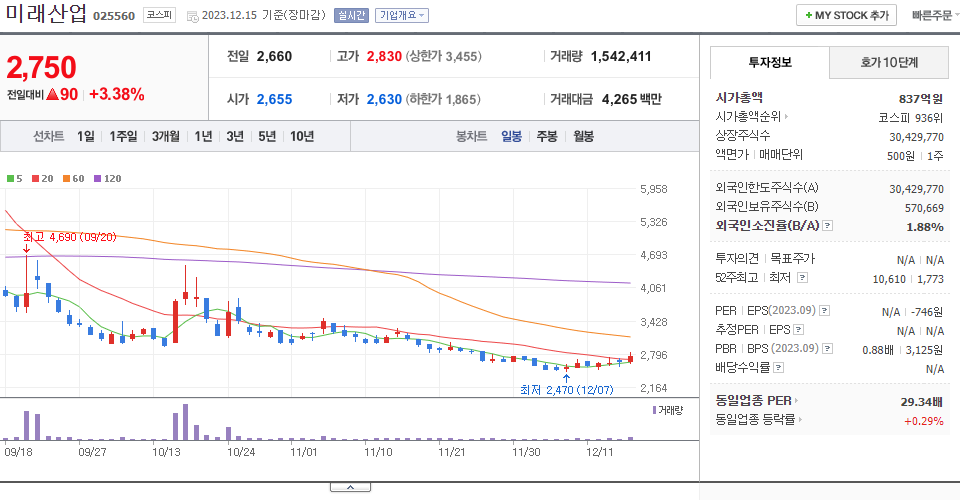Viewport: 960px width, 500px height.
Task: Click the arrow next to 동일업종 PER
Action: pyautogui.click(x=797, y=401)
